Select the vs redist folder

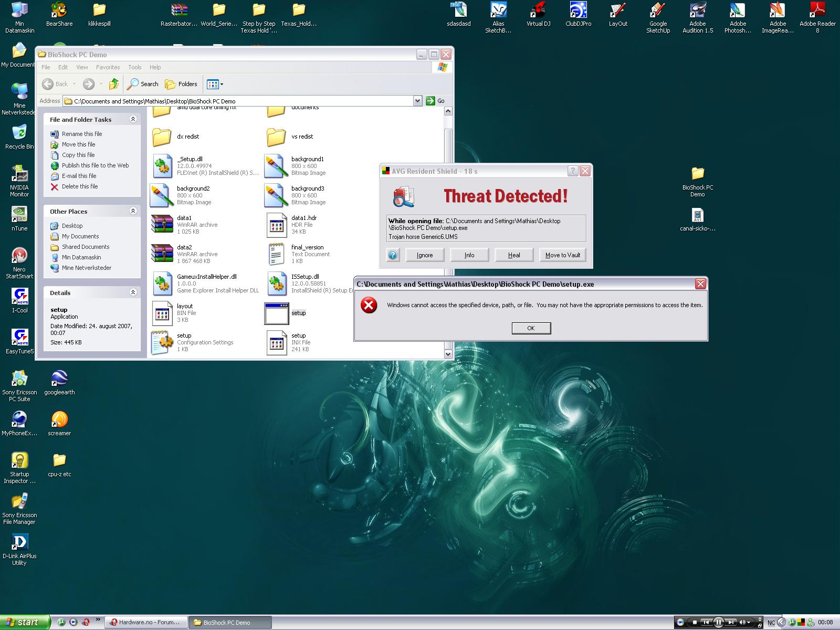coord(276,136)
